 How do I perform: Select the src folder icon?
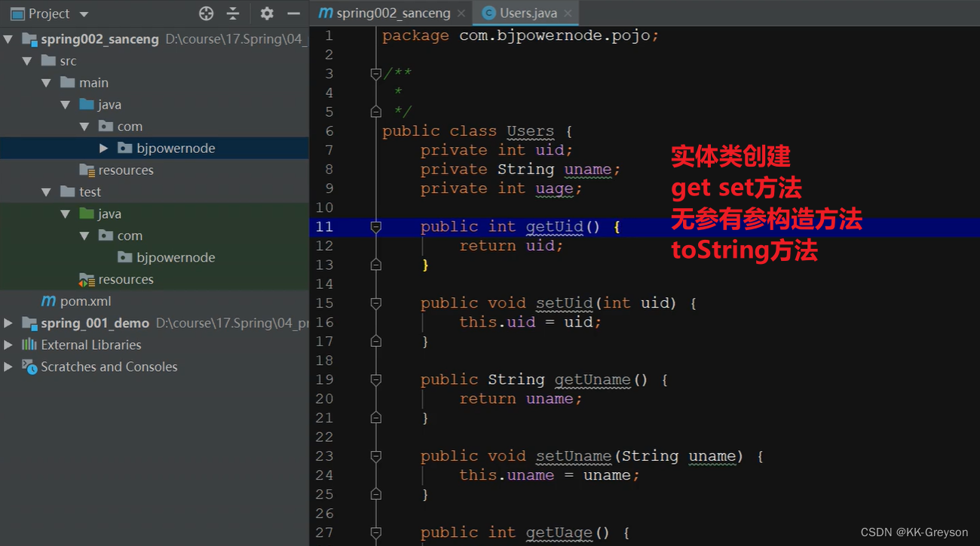tap(48, 60)
